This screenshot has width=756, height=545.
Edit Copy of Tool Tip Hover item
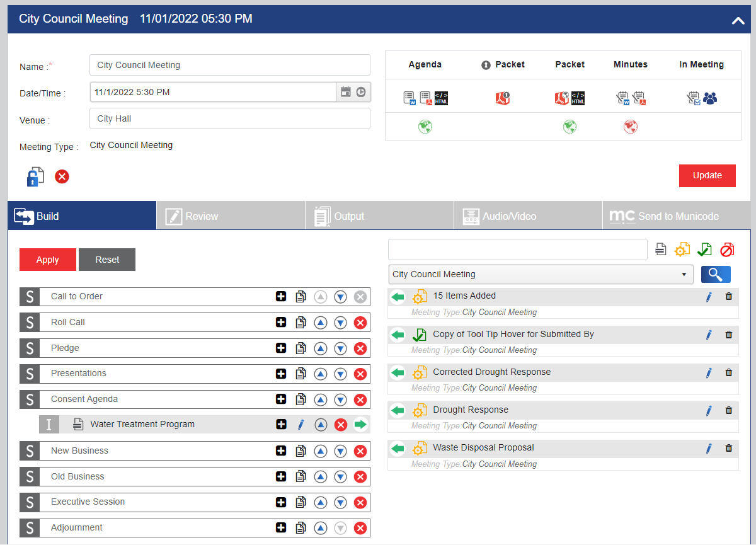pos(709,335)
